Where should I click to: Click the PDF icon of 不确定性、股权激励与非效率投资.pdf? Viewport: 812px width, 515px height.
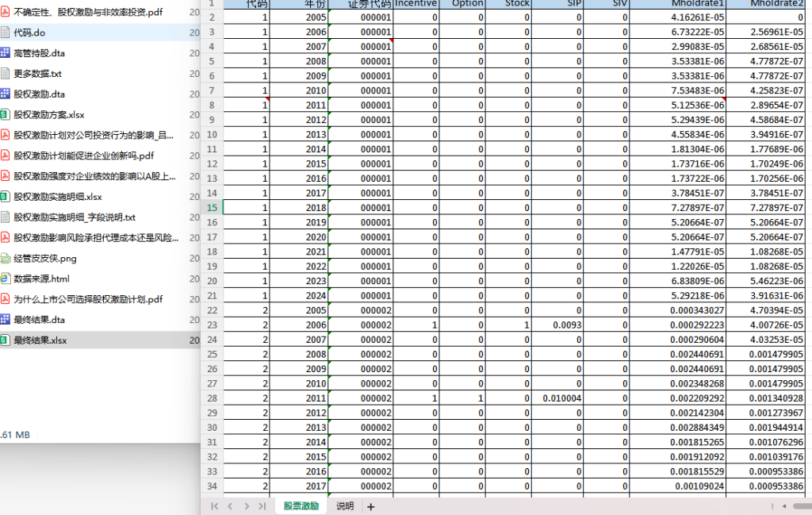point(5,11)
